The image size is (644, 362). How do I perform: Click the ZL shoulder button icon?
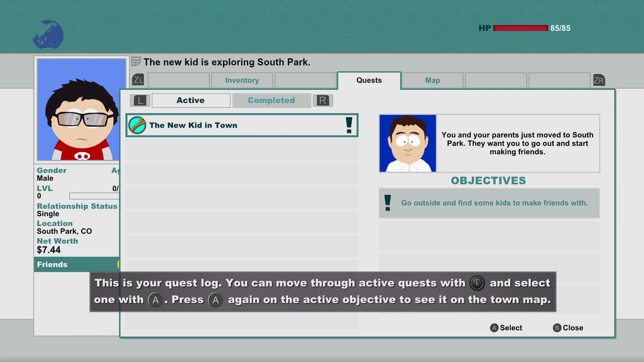pos(138,80)
